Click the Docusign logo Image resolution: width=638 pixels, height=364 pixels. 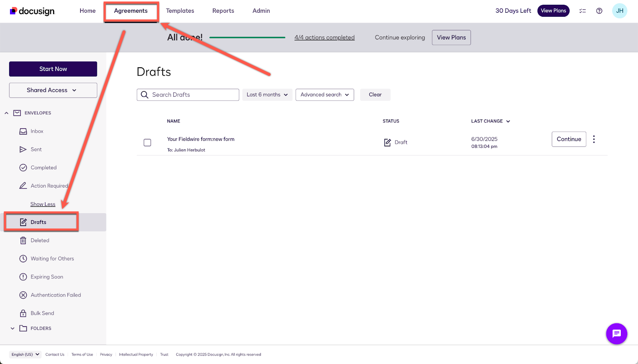point(32,11)
